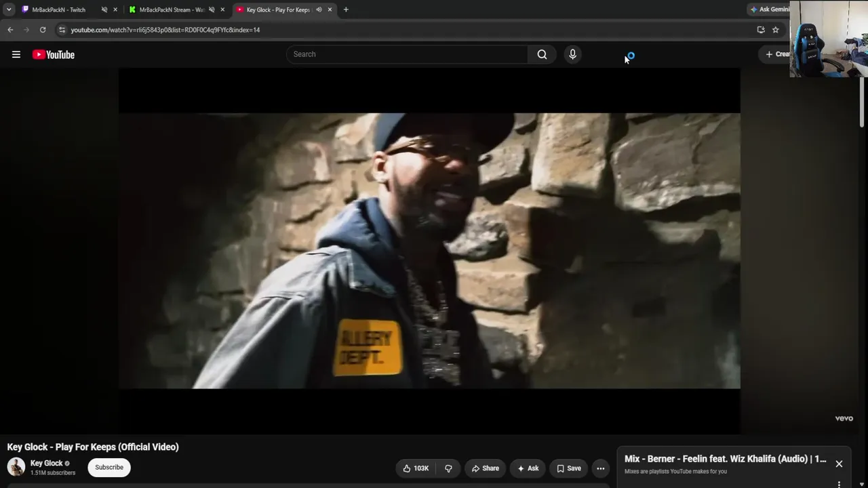Mute the Key Glock YouTube tab
Screen dimensions: 868x488
pos(319,9)
